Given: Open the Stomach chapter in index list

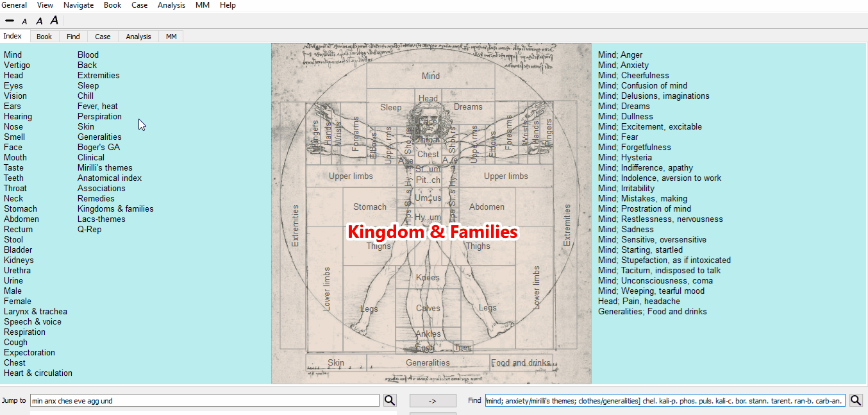Looking at the screenshot, I should pos(21,209).
